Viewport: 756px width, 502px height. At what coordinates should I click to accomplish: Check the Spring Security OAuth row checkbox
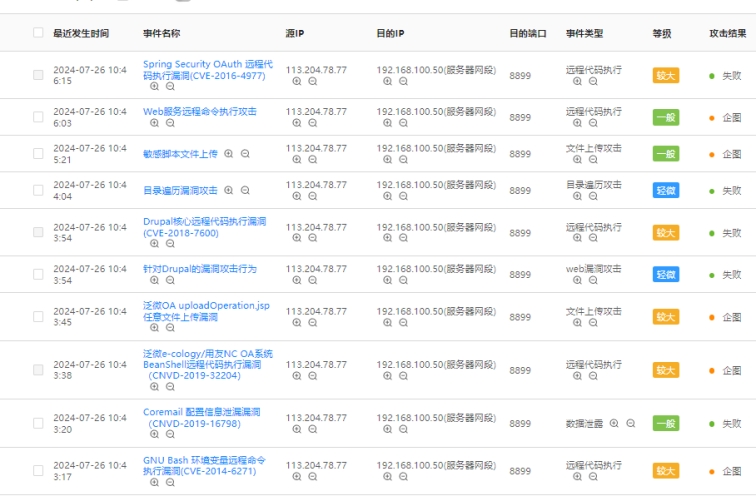[38, 75]
